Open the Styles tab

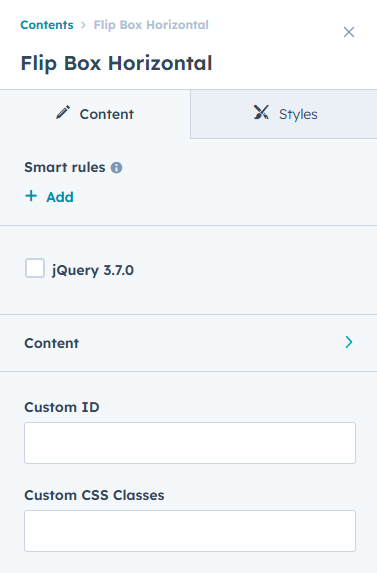pyautogui.click(x=284, y=114)
